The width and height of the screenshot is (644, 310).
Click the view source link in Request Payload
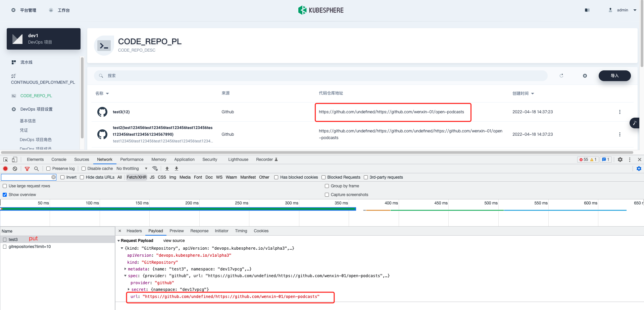pos(174,241)
